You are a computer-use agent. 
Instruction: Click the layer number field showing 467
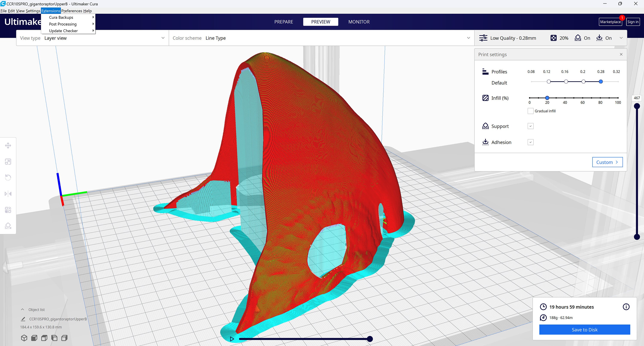637,98
